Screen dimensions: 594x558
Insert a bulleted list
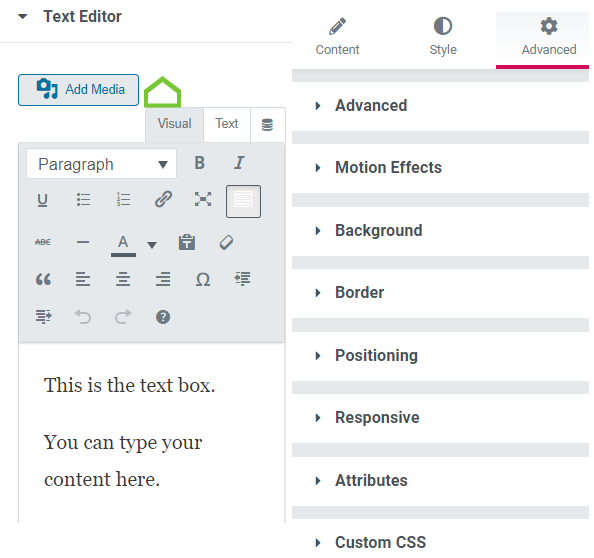coord(83,199)
